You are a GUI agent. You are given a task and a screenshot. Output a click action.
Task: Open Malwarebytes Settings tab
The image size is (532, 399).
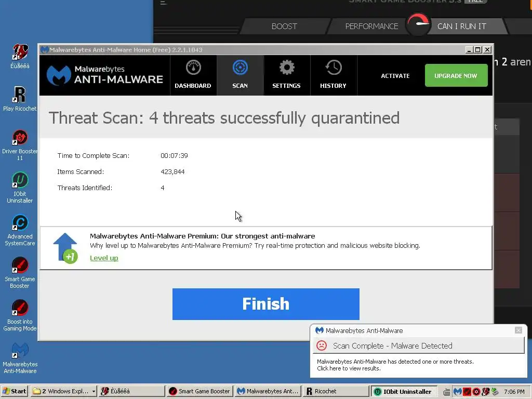click(x=286, y=75)
